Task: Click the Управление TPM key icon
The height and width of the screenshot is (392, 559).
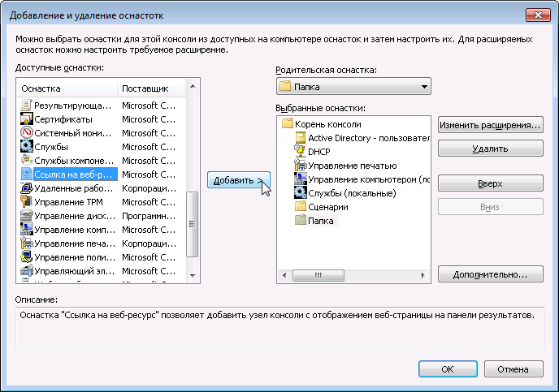Action: point(27,202)
